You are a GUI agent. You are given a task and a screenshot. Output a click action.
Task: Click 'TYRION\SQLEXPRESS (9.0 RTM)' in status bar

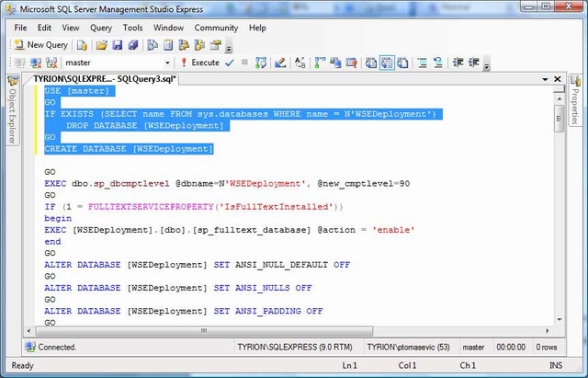[x=295, y=348]
